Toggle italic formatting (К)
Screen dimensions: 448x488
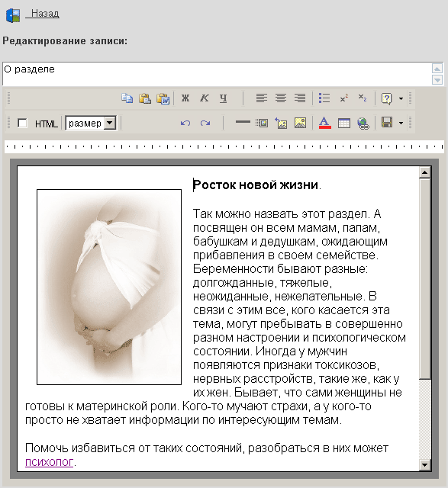[x=205, y=98]
